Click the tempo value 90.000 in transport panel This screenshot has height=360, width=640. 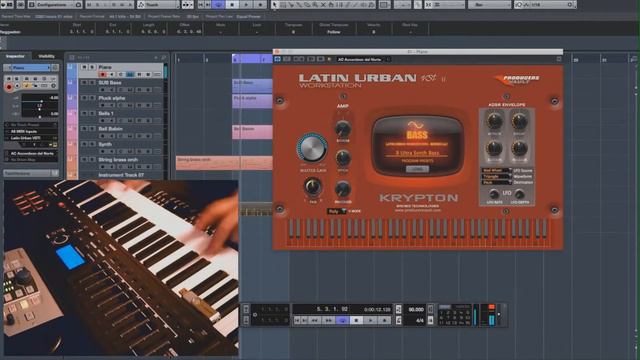click(416, 310)
